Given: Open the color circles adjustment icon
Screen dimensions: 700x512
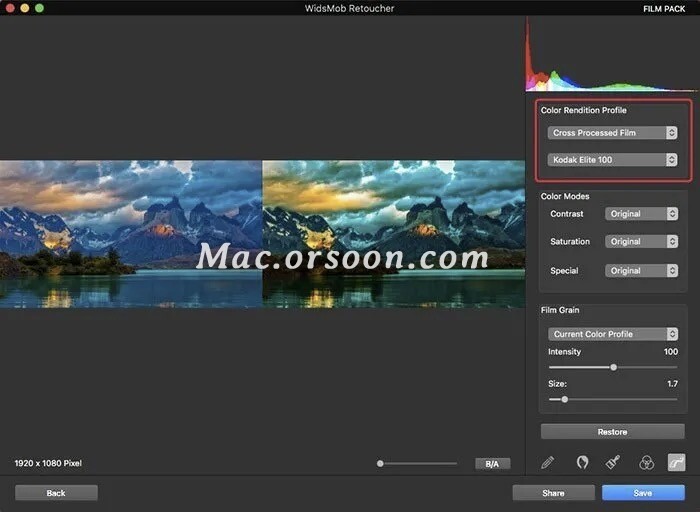Looking at the screenshot, I should [x=646, y=462].
